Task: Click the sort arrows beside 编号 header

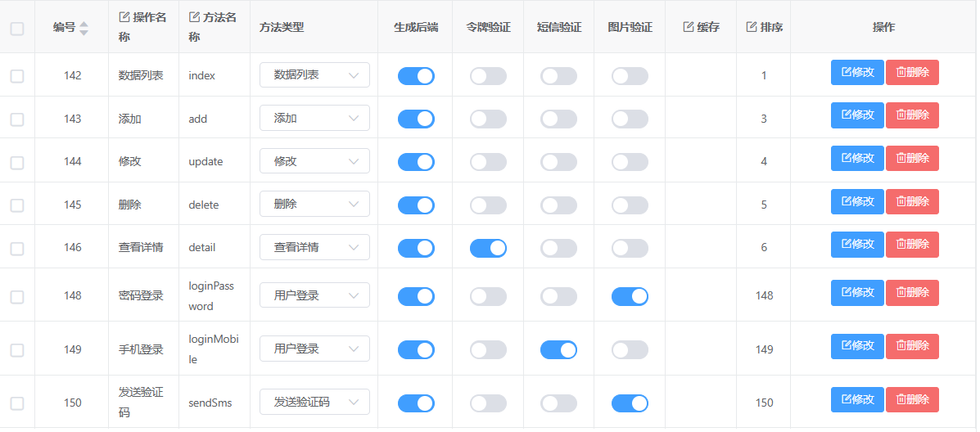Action: click(84, 28)
